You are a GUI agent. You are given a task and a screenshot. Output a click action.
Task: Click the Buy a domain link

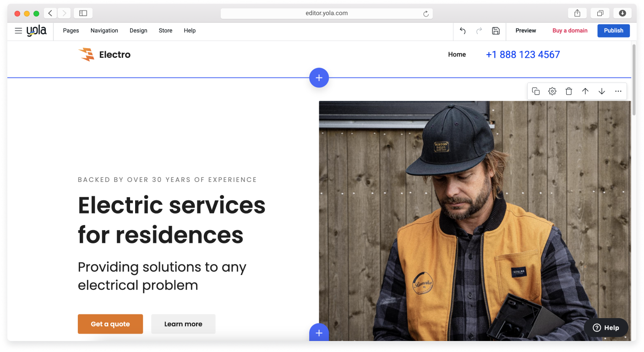[570, 31]
